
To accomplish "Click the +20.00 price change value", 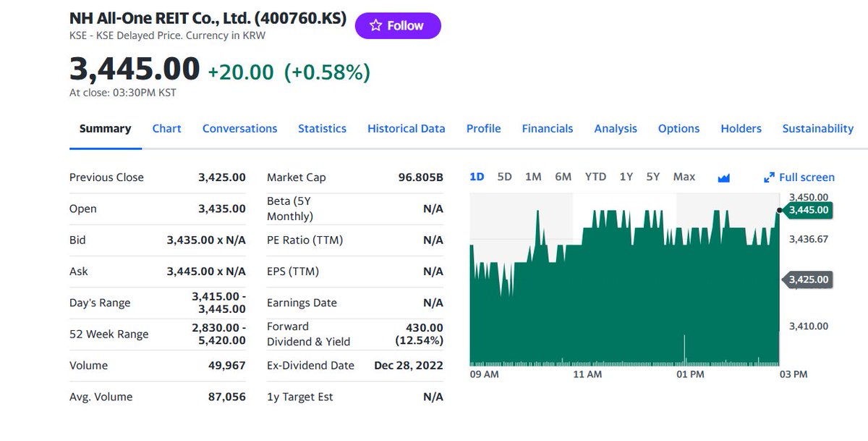I will click(241, 72).
